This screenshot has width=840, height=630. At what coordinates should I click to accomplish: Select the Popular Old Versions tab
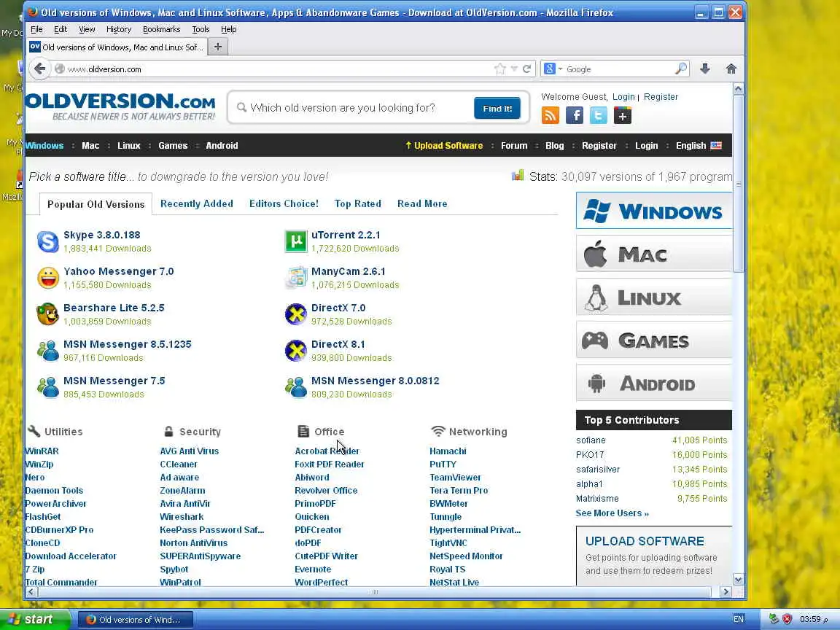[96, 204]
